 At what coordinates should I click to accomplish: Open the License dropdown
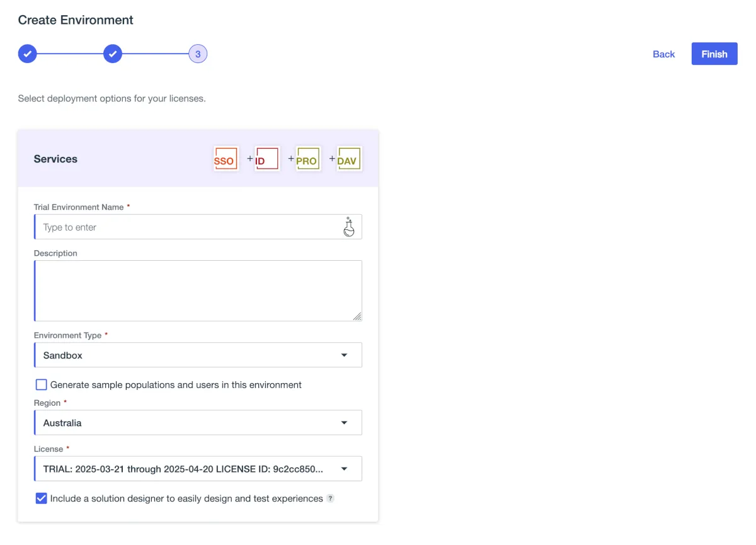[198, 469]
